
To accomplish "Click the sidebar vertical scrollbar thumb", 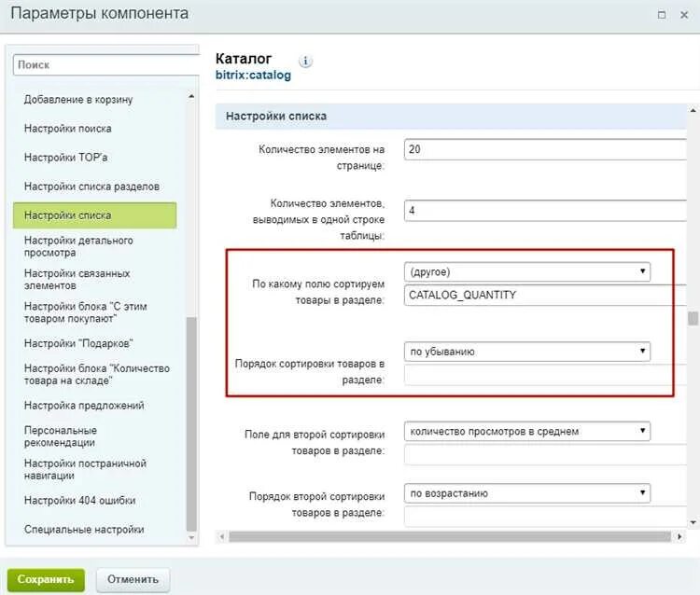I will click(191, 424).
